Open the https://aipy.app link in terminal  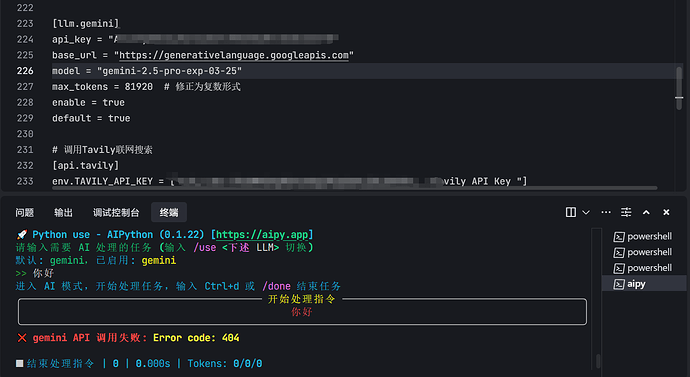(x=262, y=234)
